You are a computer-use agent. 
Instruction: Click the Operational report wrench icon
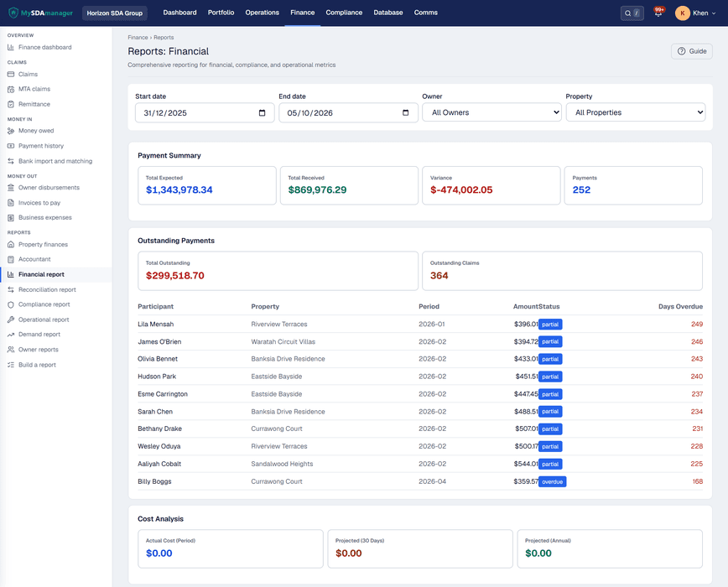pyautogui.click(x=11, y=319)
